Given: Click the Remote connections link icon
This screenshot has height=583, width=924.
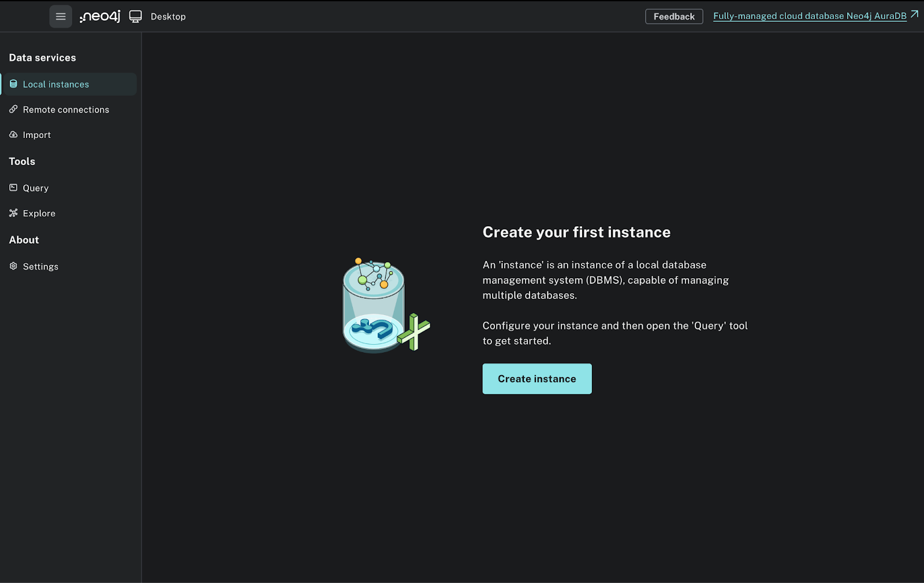Looking at the screenshot, I should pyautogui.click(x=13, y=109).
